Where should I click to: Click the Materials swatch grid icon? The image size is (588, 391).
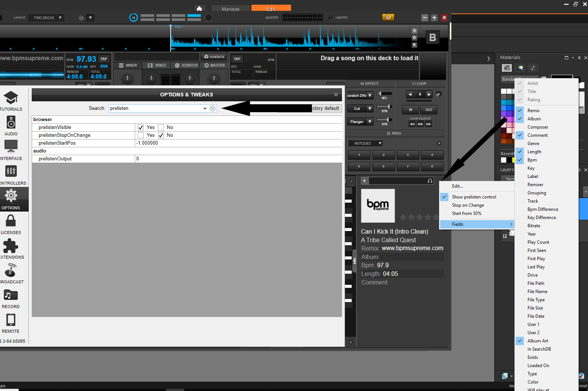click(x=507, y=68)
